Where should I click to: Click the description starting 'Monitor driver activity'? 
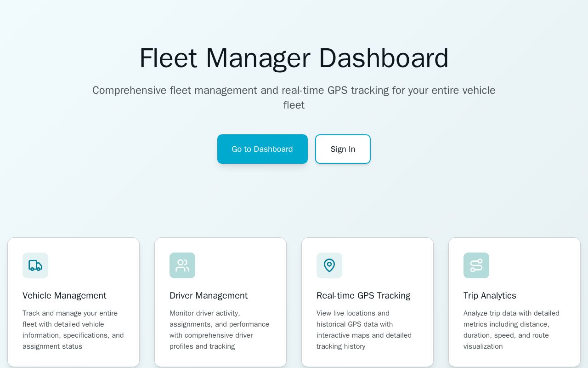(x=220, y=330)
